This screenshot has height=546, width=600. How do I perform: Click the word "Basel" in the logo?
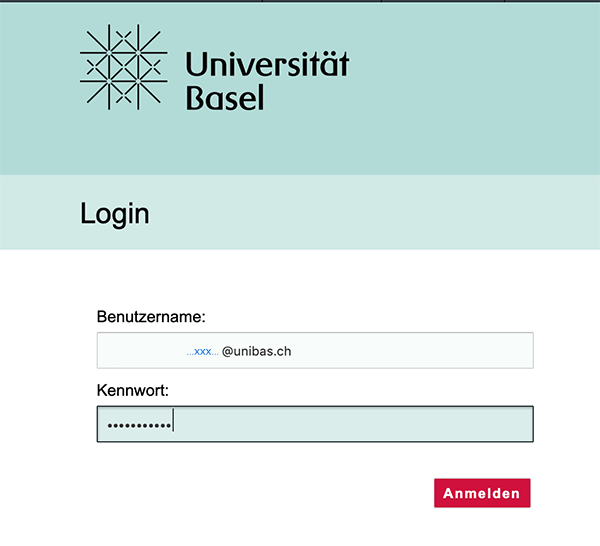[224, 98]
